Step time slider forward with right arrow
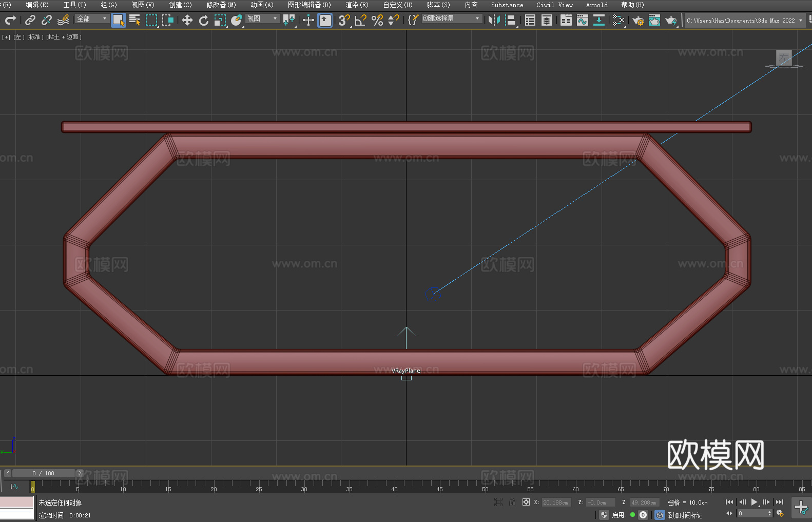 (80, 473)
